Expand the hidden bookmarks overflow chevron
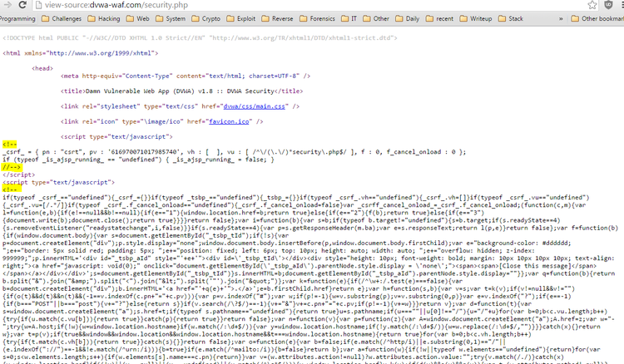 click(x=561, y=18)
